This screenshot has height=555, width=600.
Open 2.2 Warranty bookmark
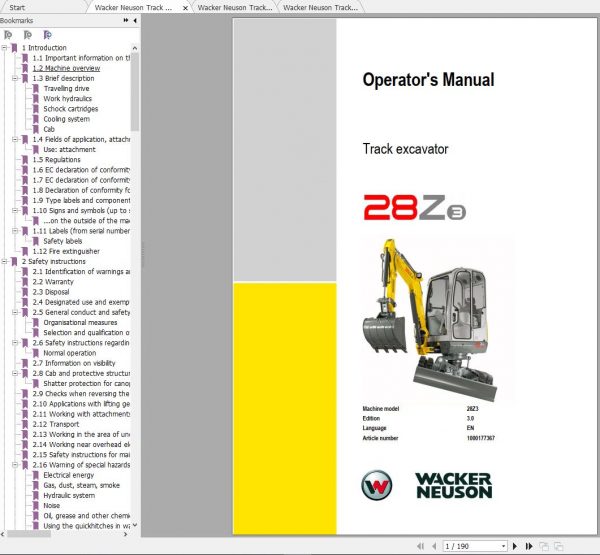(x=53, y=282)
